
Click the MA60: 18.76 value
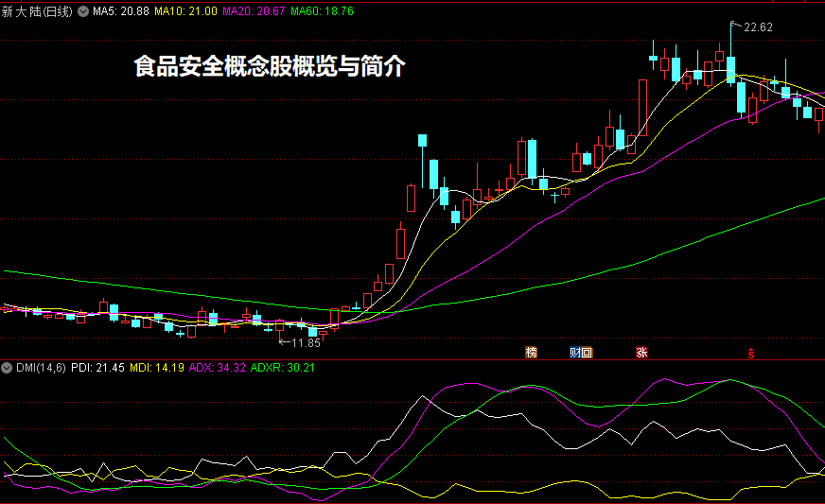(x=322, y=11)
